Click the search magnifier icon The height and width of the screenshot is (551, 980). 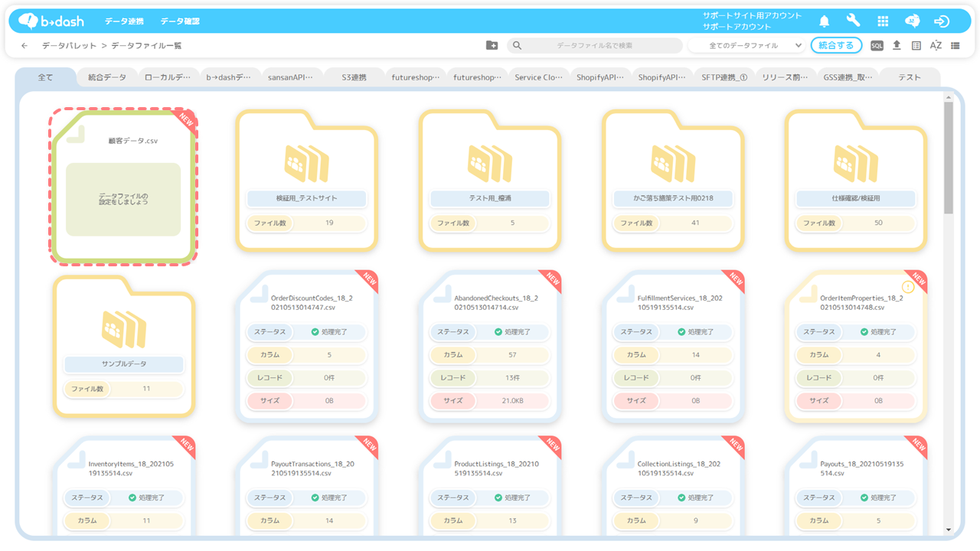[518, 46]
